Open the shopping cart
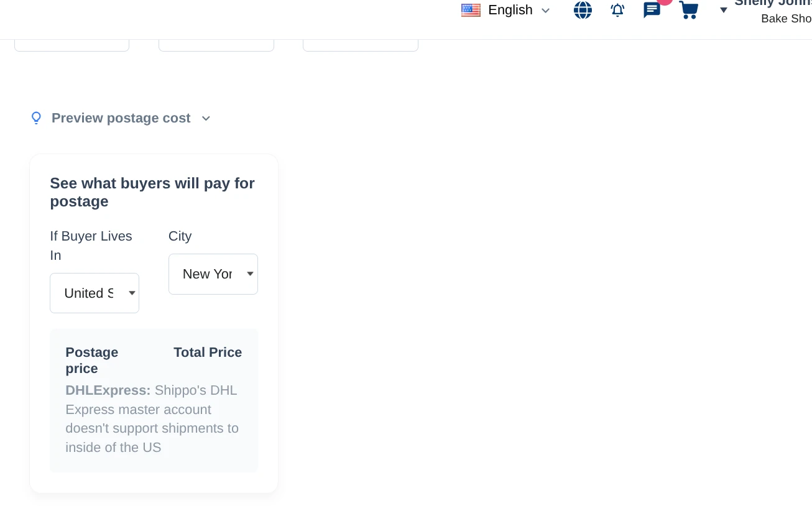The width and height of the screenshot is (812, 506). tap(688, 10)
